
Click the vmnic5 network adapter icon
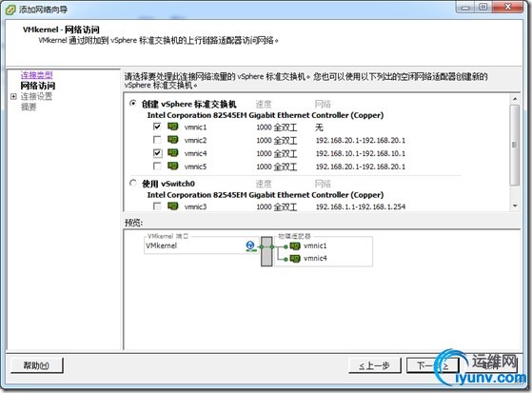coord(172,166)
